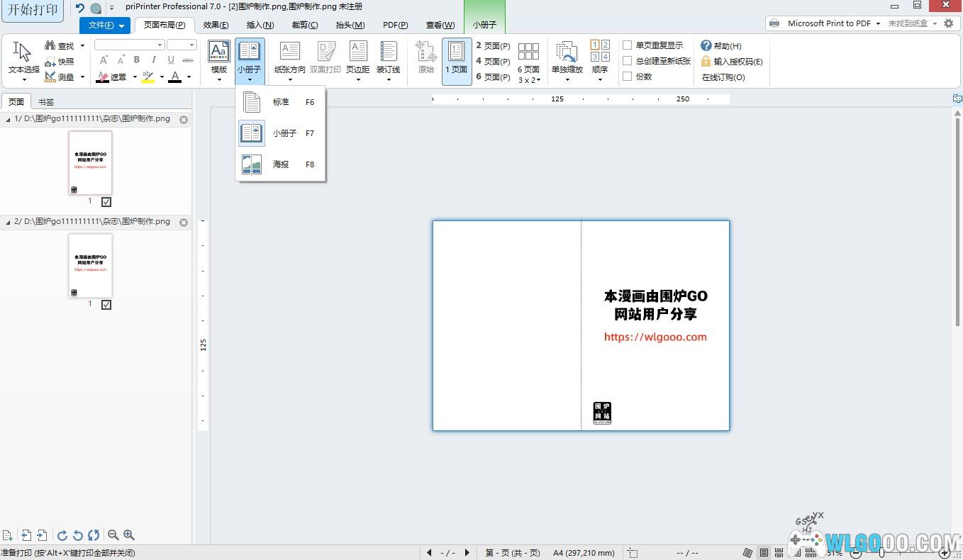Open the 帮助 help icon

tap(706, 46)
